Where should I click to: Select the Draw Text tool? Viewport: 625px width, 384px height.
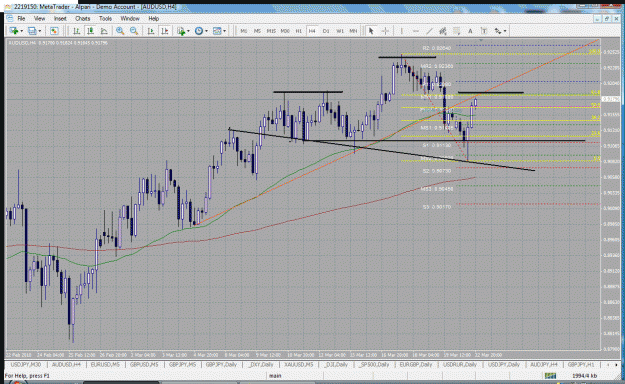click(x=470, y=31)
